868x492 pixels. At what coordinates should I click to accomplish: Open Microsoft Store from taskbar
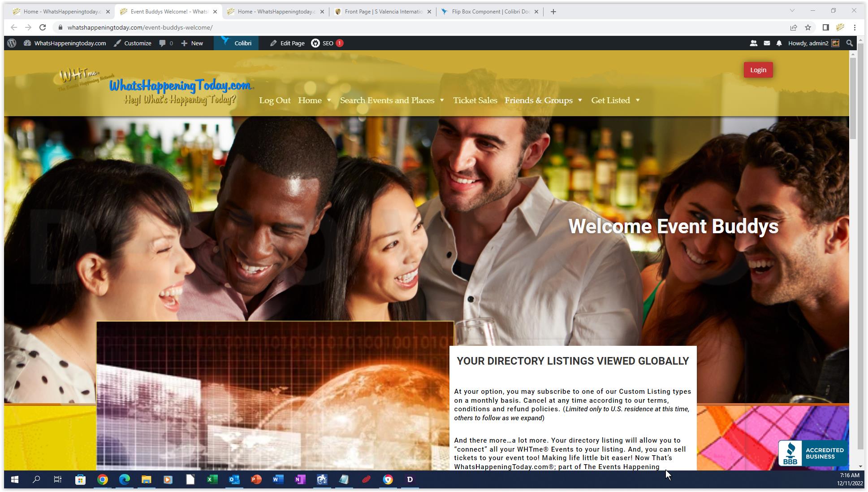pos(80,479)
